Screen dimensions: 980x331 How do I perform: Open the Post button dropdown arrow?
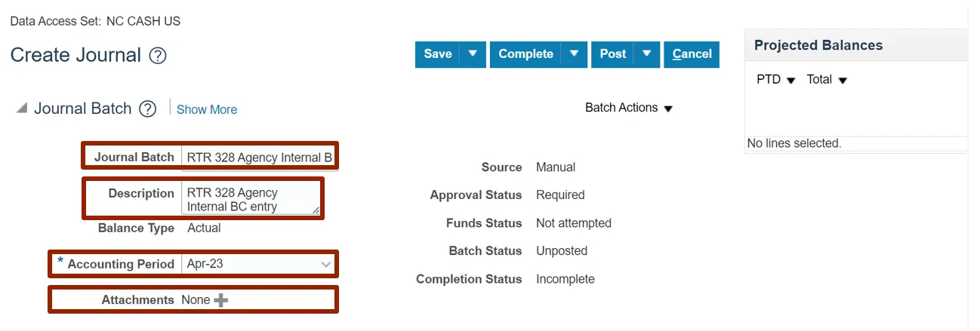point(646,54)
